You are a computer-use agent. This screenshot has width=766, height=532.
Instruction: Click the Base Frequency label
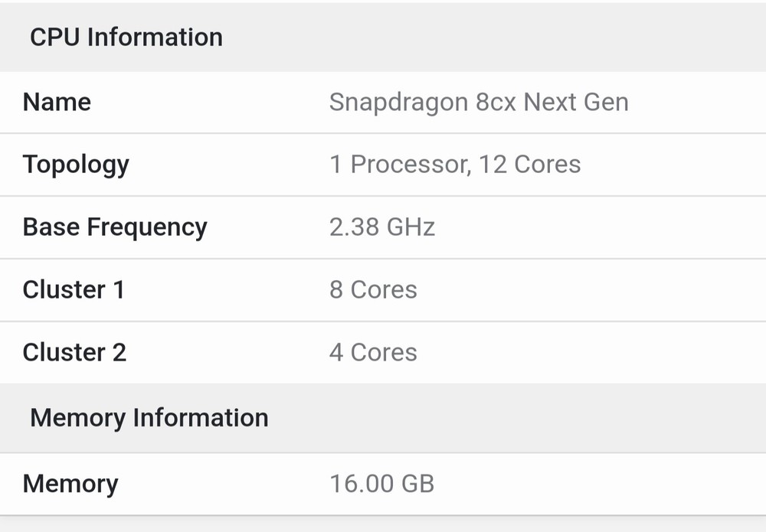tap(115, 227)
